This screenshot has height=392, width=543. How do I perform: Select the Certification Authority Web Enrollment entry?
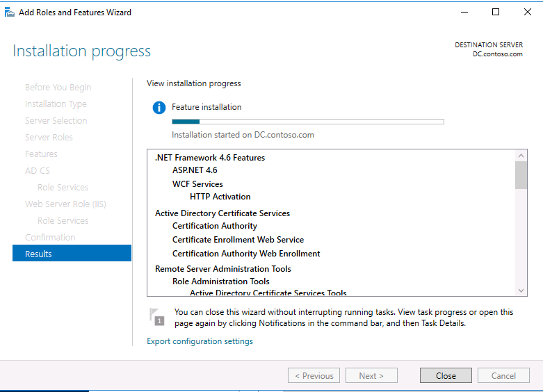tap(246, 254)
